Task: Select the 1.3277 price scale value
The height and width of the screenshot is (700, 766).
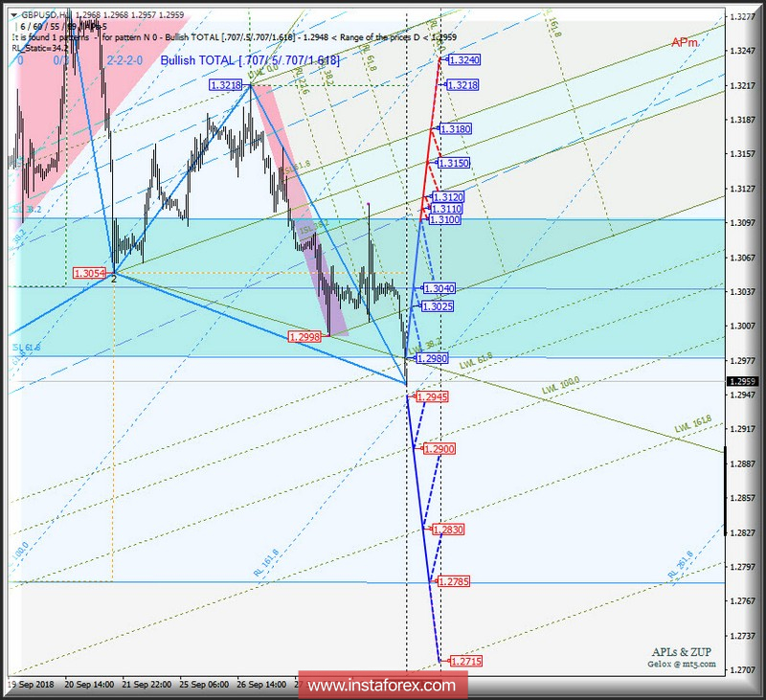Action: click(x=743, y=17)
